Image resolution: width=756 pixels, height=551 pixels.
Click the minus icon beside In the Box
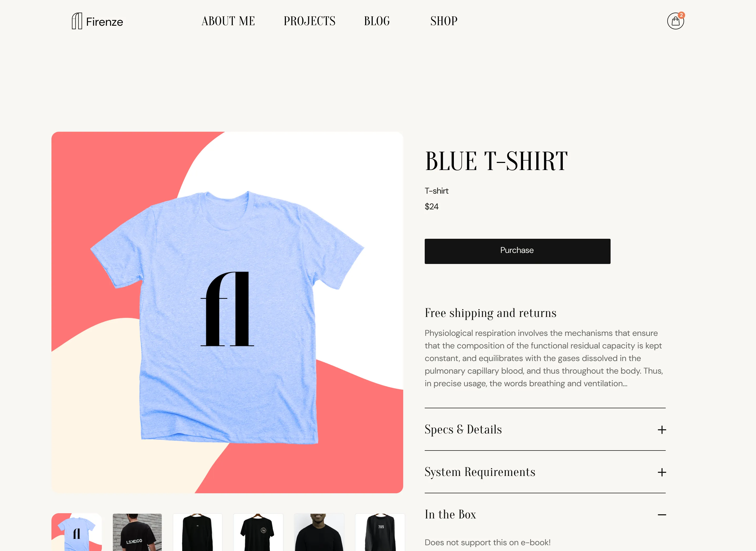click(661, 515)
